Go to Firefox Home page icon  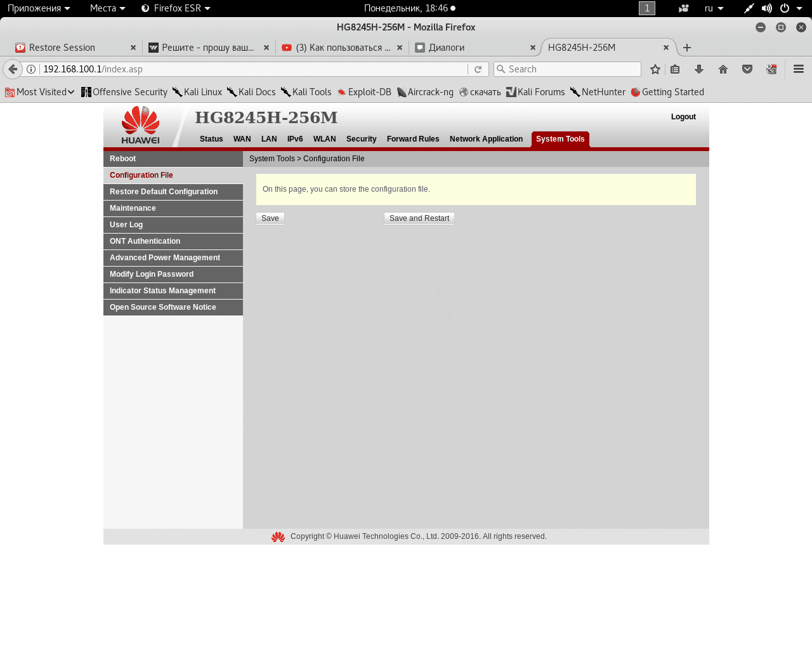click(x=723, y=69)
